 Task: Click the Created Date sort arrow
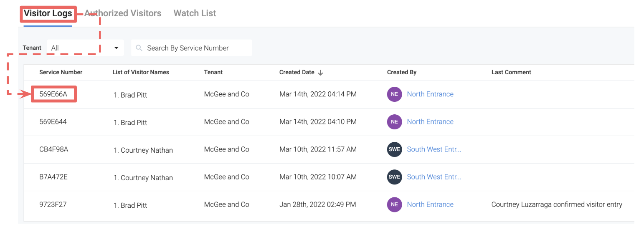coord(320,73)
